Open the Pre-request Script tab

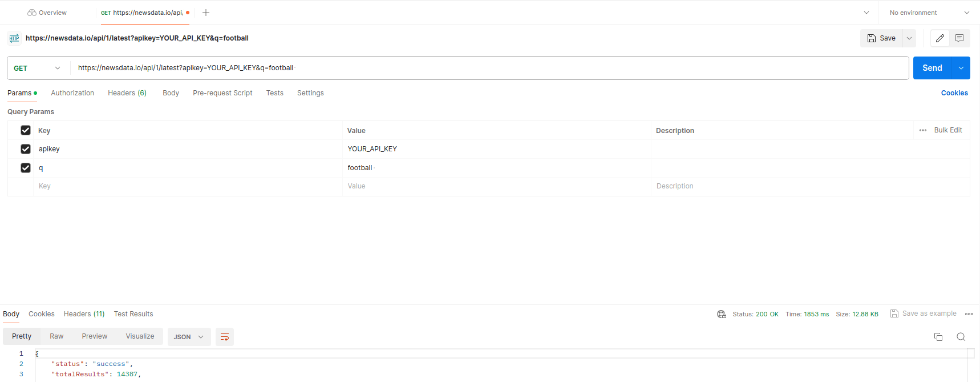[222, 93]
